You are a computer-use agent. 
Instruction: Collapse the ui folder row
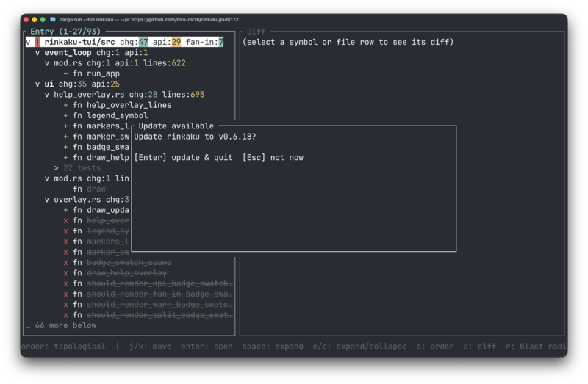tap(37, 84)
